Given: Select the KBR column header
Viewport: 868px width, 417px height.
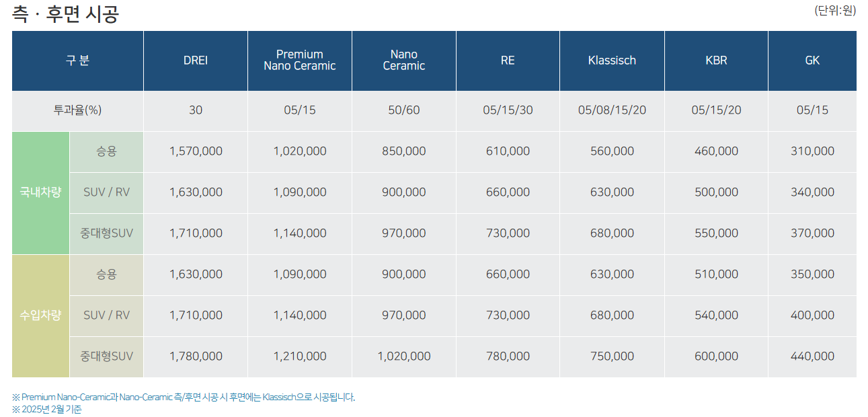Looking at the screenshot, I should [x=716, y=61].
